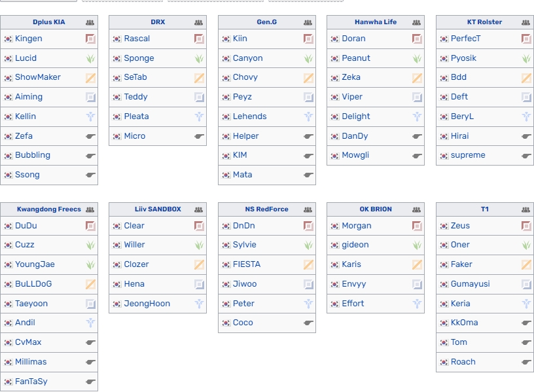The image size is (534, 392).
Task: Click the coach whistle icon beside kkOma
Action: (526, 323)
